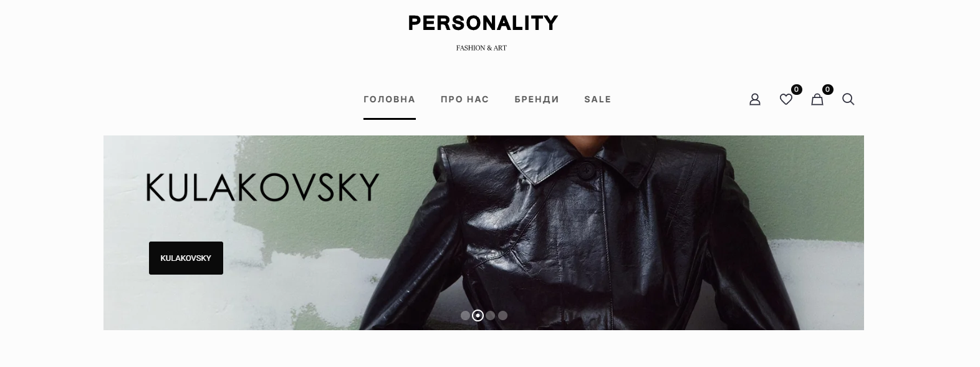Open the user account icon
Screen dimensions: 980x367
754,99
